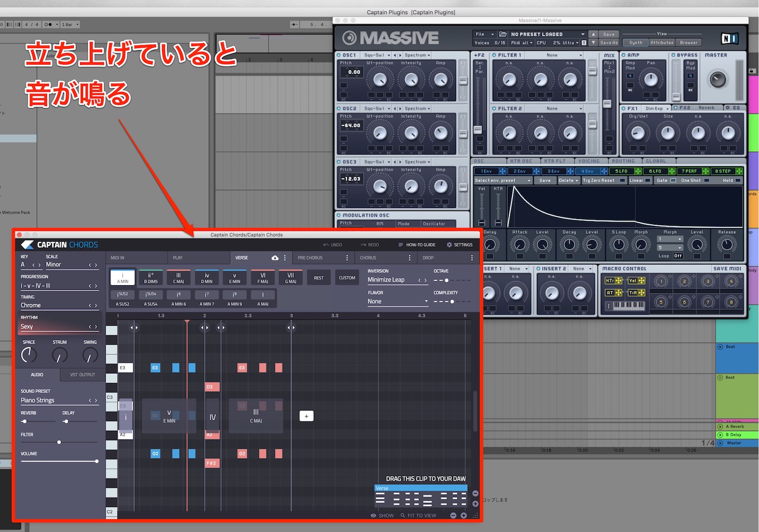The image size is (759, 532).
Task: Click the Custom chord button
Action: click(347, 278)
